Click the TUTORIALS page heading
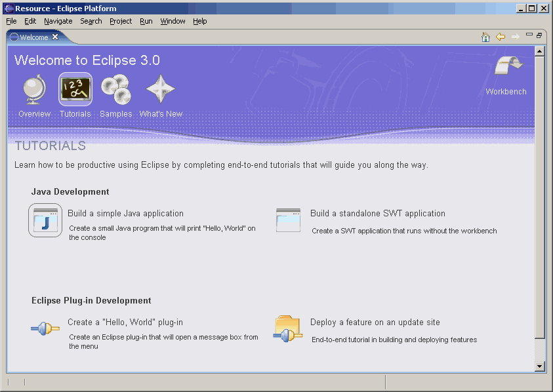Viewport: 553px width, 392px height. pyautogui.click(x=51, y=146)
